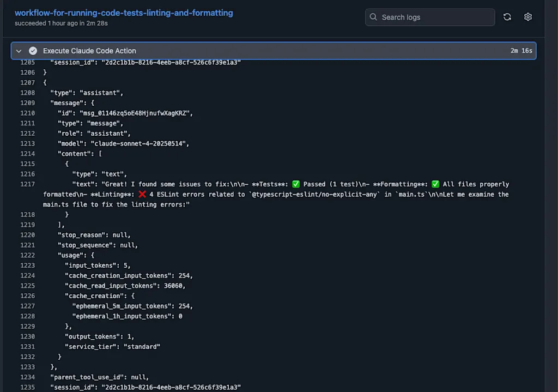Open the workflow-for-running-code-tests-linting-and-formatting link
The width and height of the screenshot is (558, 392).
[124, 13]
